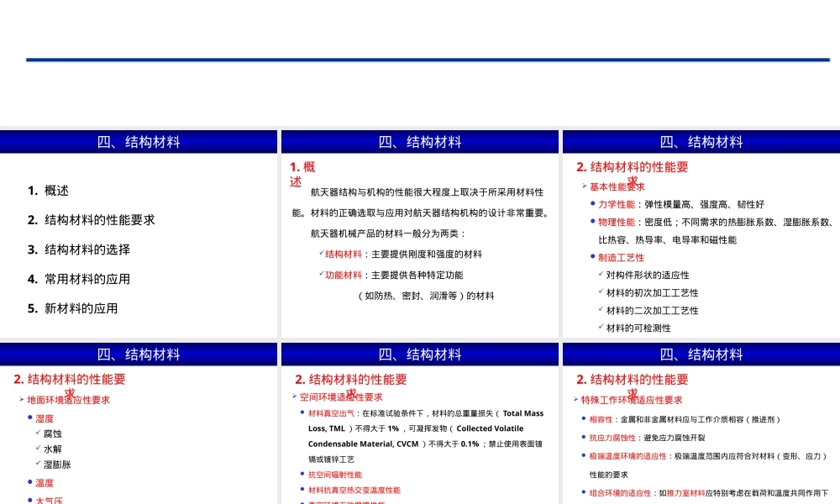
Task: Select the red bullet "湿度"
Action: pos(45,419)
